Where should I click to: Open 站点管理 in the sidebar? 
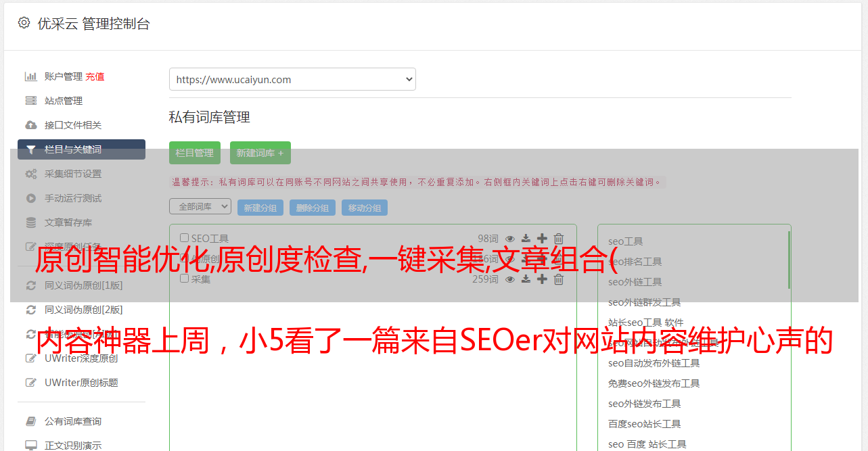coord(64,101)
